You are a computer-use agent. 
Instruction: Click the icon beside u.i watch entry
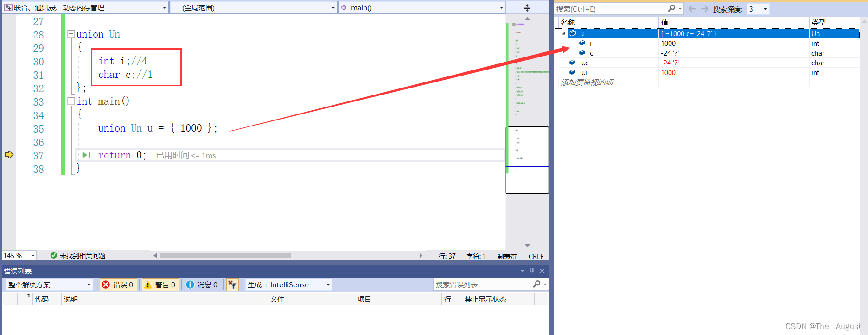pyautogui.click(x=573, y=72)
